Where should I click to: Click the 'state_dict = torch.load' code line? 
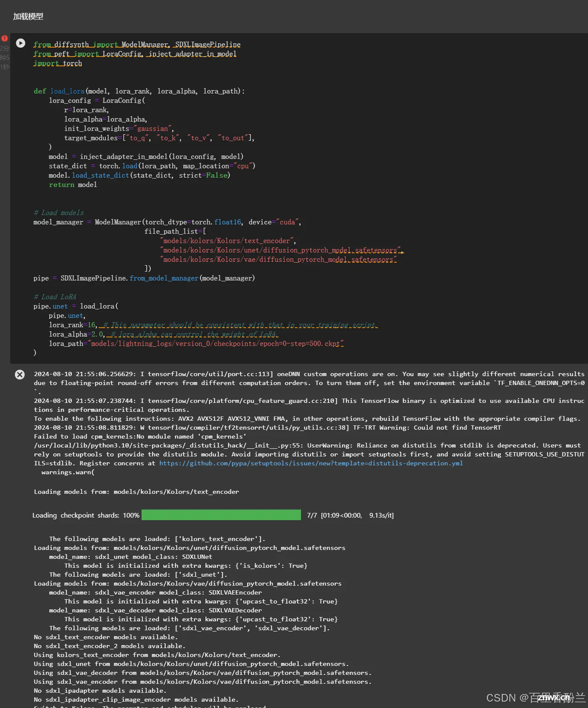click(x=152, y=166)
